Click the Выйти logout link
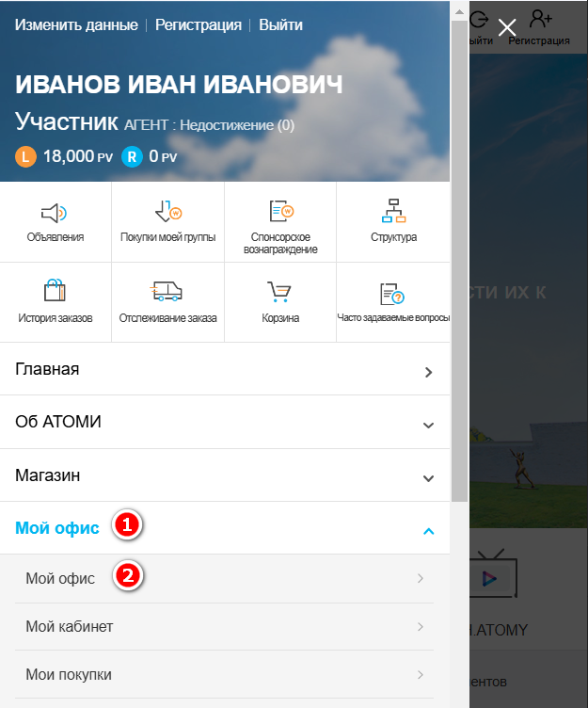Image resolution: width=588 pixels, height=708 pixels. (x=280, y=25)
